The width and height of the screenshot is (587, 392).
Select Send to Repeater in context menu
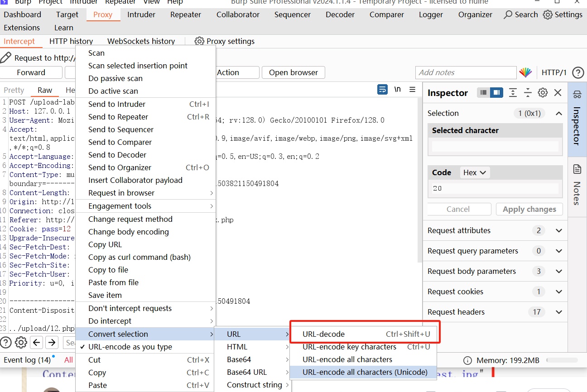coord(145,117)
